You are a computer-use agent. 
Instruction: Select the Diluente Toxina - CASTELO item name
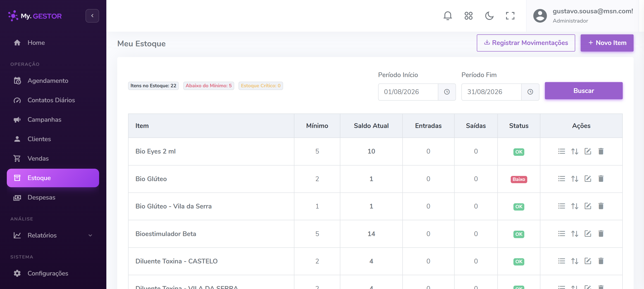[x=177, y=261]
